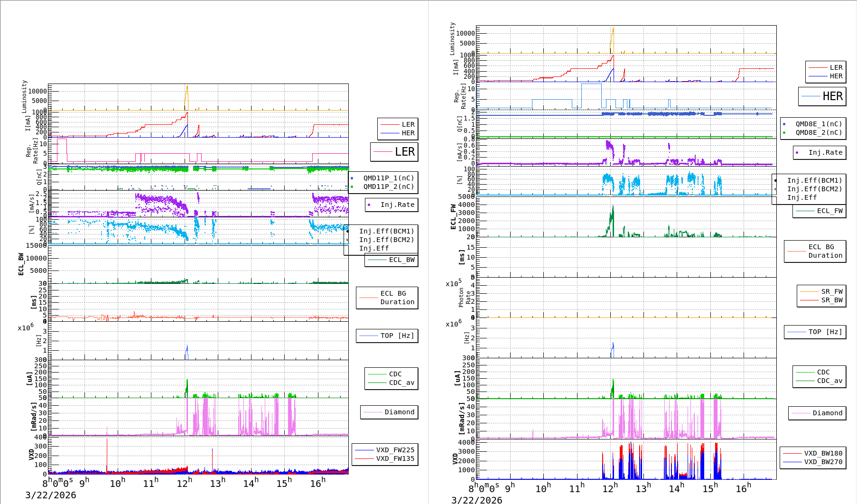
Task: Click the VXD_FW135 red legend line
Action: point(364,458)
